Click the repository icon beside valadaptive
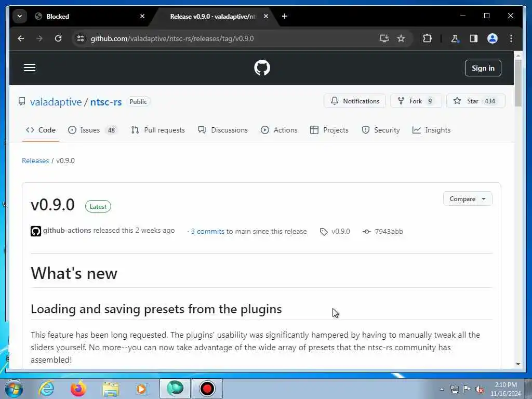The width and height of the screenshot is (532, 399). pyautogui.click(x=22, y=101)
